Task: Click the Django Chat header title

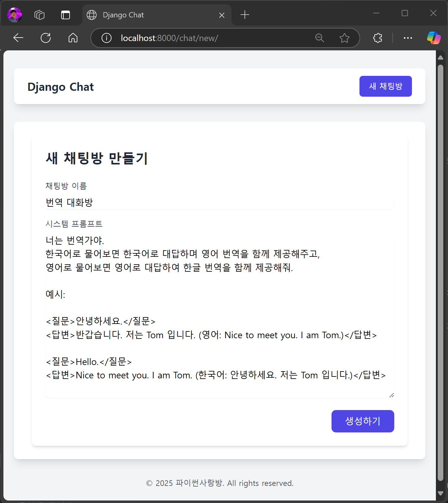Action: [x=61, y=87]
